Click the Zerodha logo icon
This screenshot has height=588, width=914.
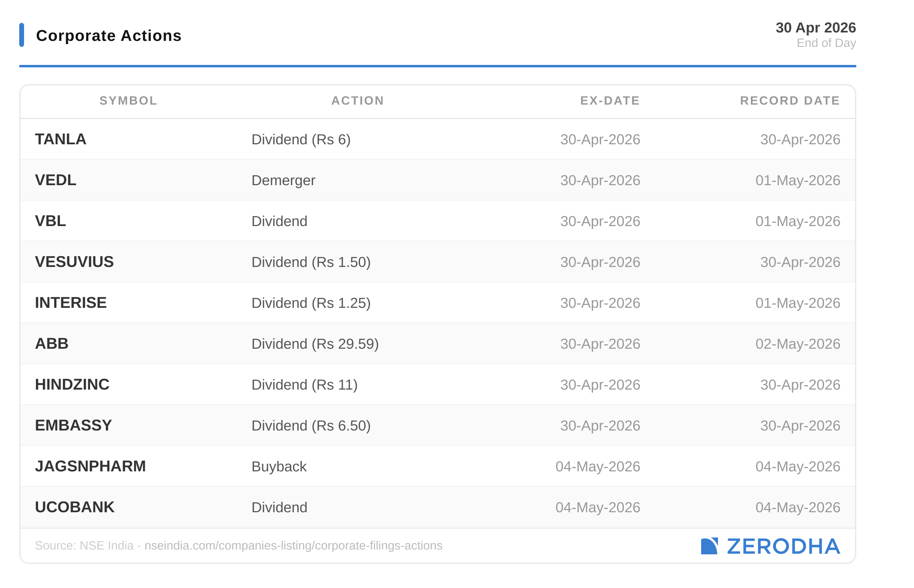tap(709, 546)
